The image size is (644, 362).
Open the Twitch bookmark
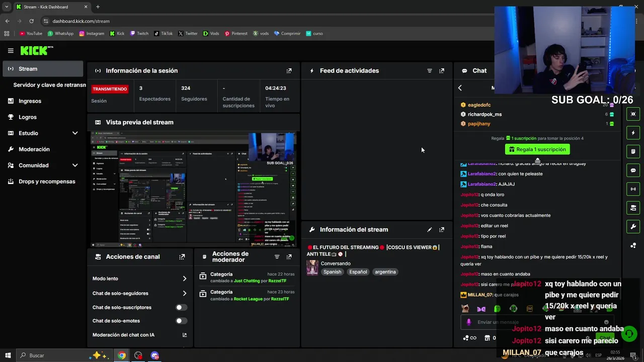[x=139, y=34]
